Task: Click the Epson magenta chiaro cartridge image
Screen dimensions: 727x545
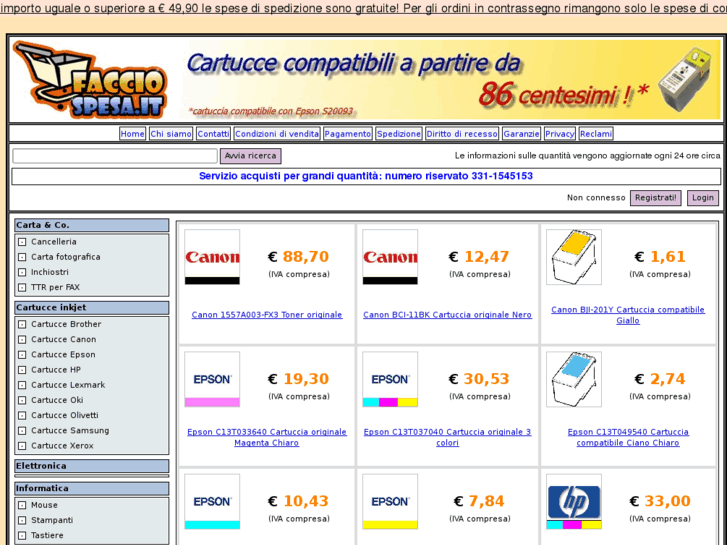Action: pos(212,379)
